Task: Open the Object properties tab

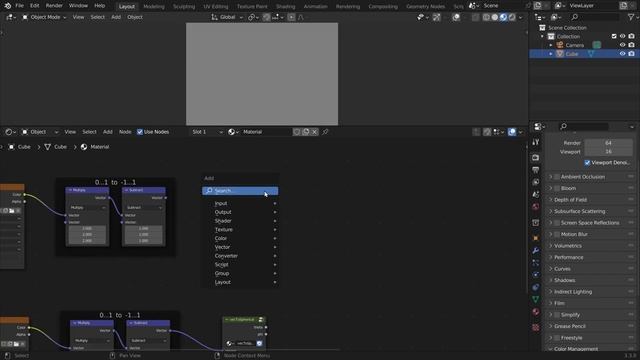Action: click(536, 238)
